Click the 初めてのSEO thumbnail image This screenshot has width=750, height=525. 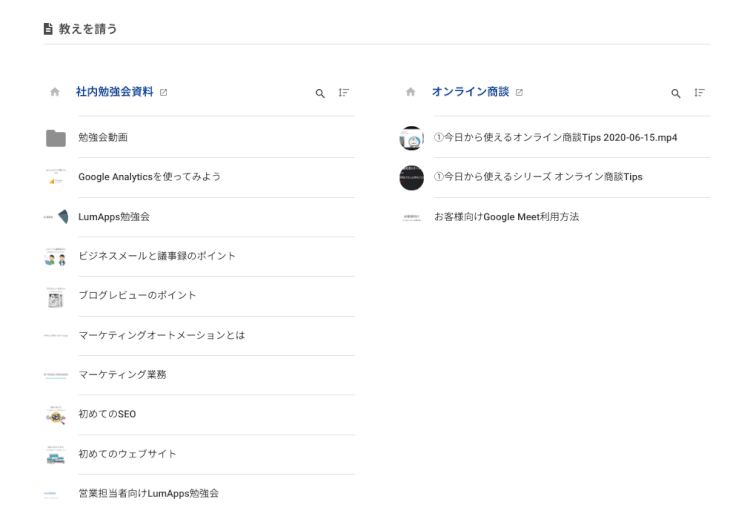[x=56, y=415]
